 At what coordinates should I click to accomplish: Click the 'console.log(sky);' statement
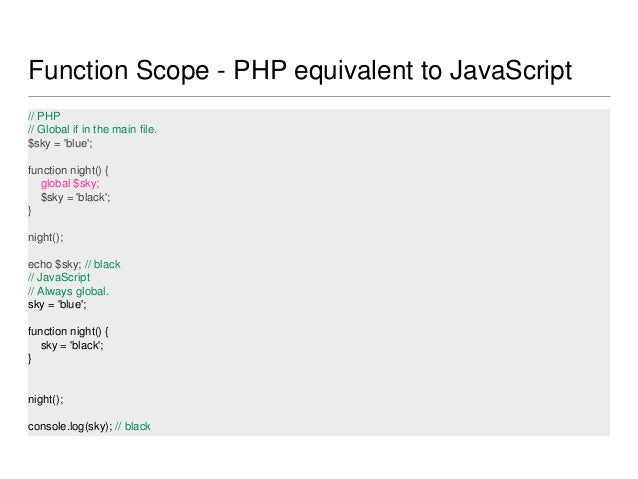point(70,427)
